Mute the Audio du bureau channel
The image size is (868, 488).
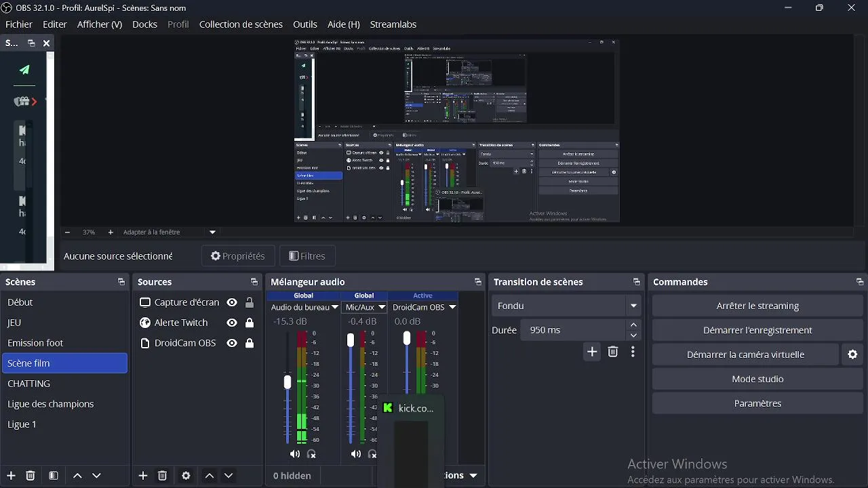pos(294,454)
